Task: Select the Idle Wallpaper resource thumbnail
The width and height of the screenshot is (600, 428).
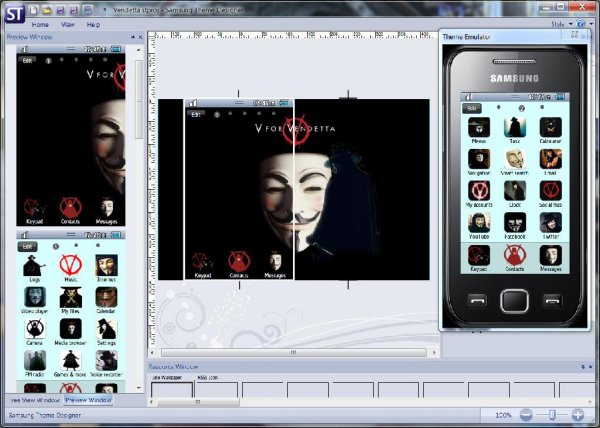Action: [172, 387]
